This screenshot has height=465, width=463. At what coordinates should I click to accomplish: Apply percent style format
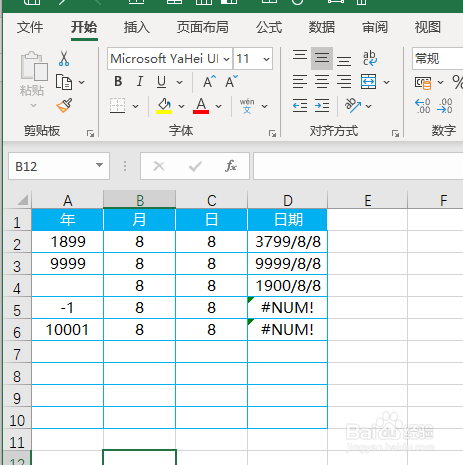(x=457, y=82)
